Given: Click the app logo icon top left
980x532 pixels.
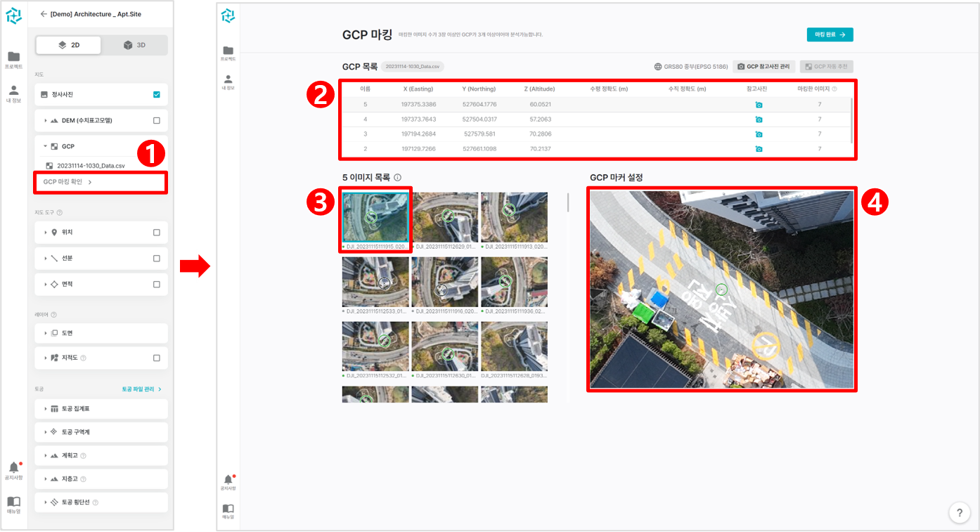Looking at the screenshot, I should coord(14,15).
